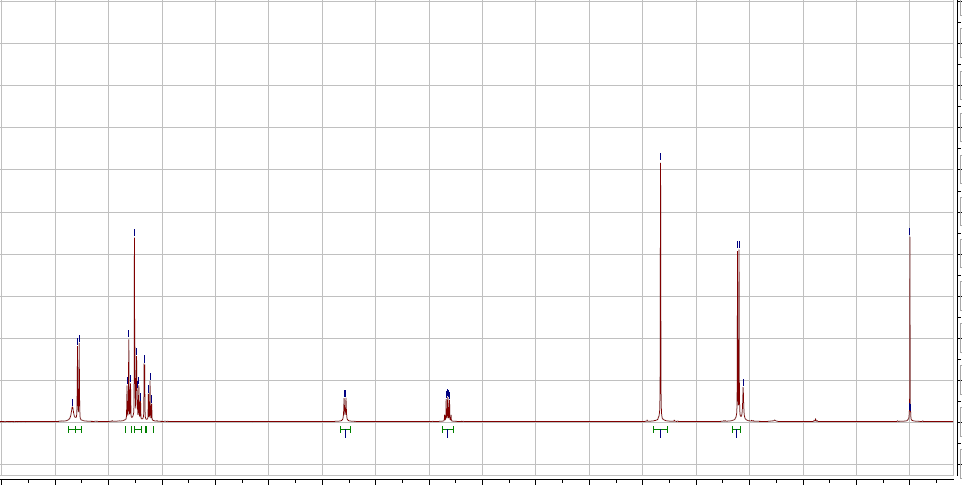This screenshot has width=962, height=485.
Task: Click the tiny baseline peak left of the rightmost peak
Action: 816,419
